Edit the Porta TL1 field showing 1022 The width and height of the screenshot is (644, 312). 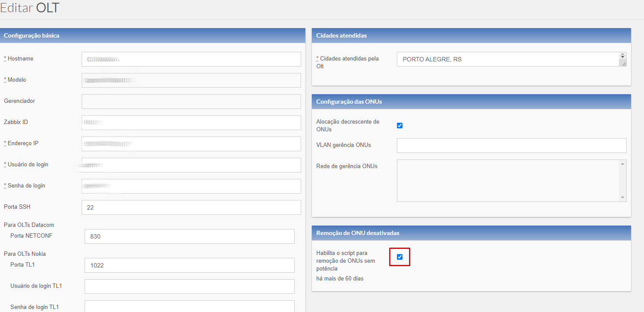pos(190,265)
